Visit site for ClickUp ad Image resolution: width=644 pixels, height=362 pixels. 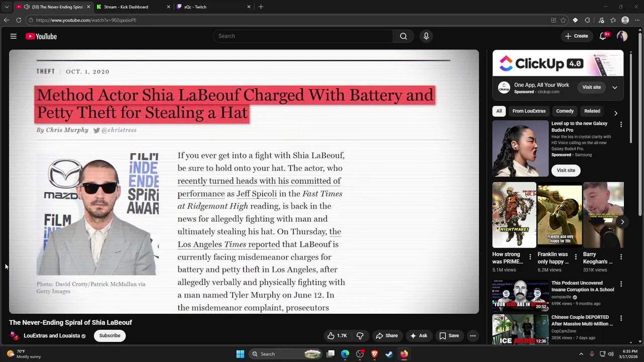tap(592, 87)
